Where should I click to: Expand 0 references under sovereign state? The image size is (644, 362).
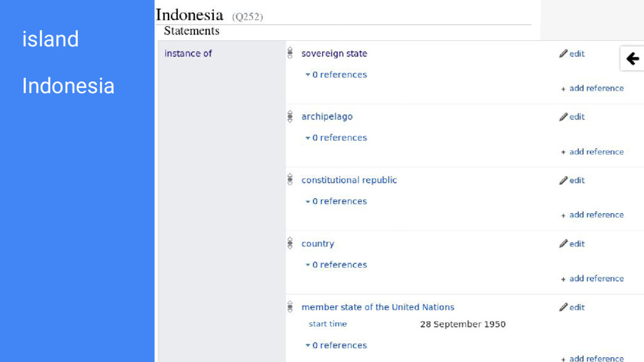pos(336,75)
